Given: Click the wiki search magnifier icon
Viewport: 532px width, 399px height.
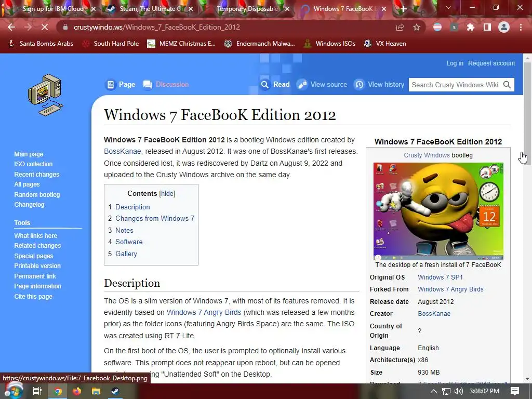Looking at the screenshot, I should tap(507, 85).
